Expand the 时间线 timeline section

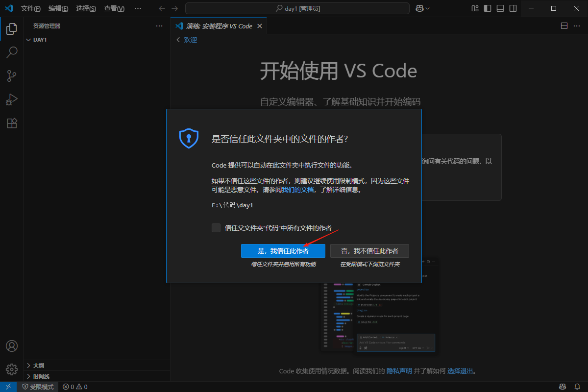point(97,376)
